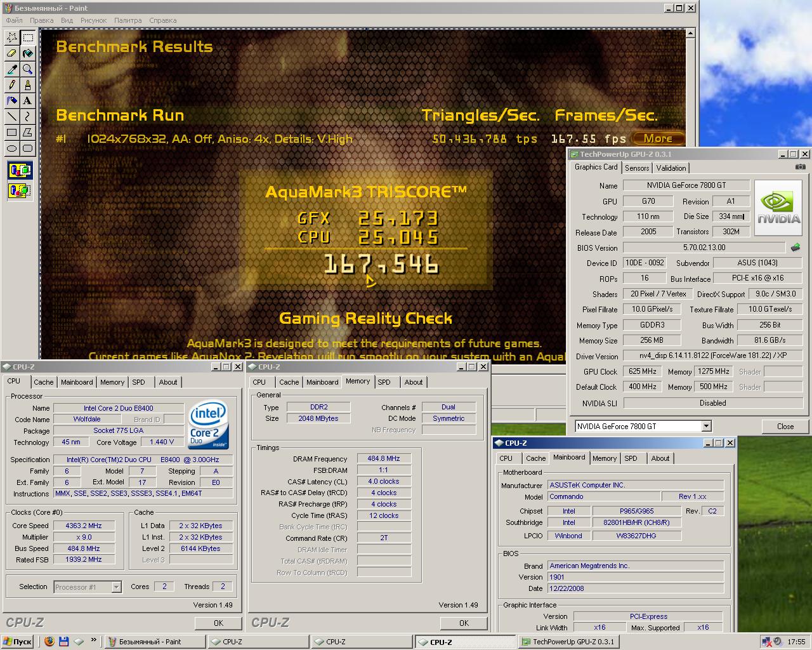Screen dimensions: 812x650
Task: Click the taskbar clock showing 17:55
Action: click(x=796, y=642)
